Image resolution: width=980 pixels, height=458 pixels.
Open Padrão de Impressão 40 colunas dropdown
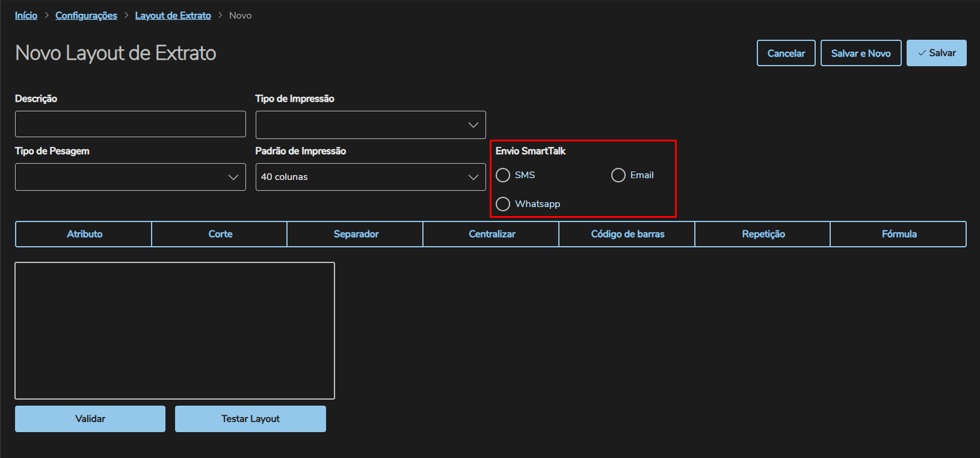tap(371, 177)
